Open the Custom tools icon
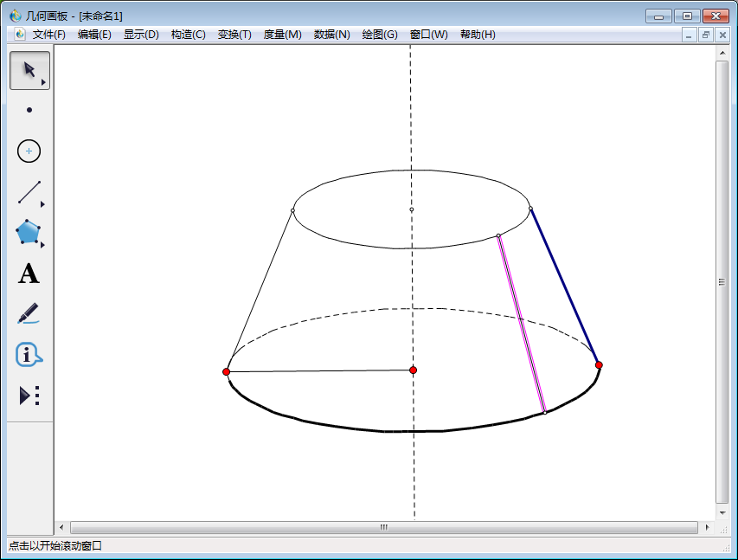The image size is (738, 560). click(29, 396)
